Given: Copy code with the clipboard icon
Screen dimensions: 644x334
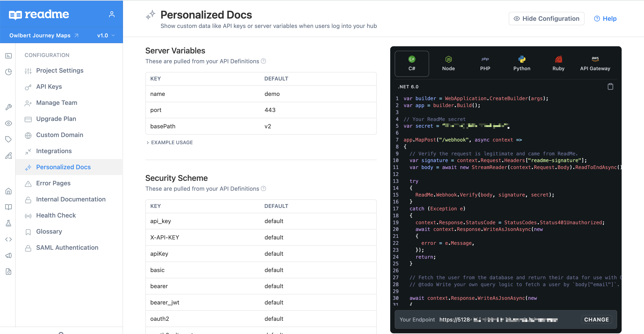Looking at the screenshot, I should pos(610,87).
